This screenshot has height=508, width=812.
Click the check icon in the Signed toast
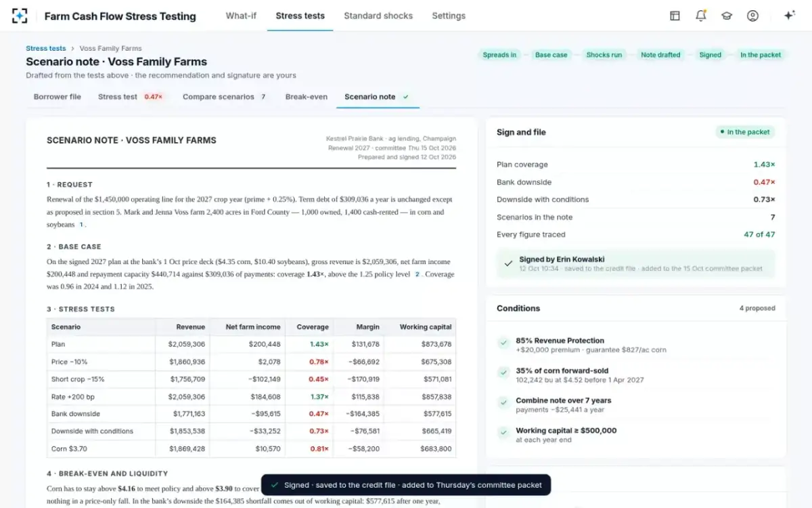pos(274,485)
